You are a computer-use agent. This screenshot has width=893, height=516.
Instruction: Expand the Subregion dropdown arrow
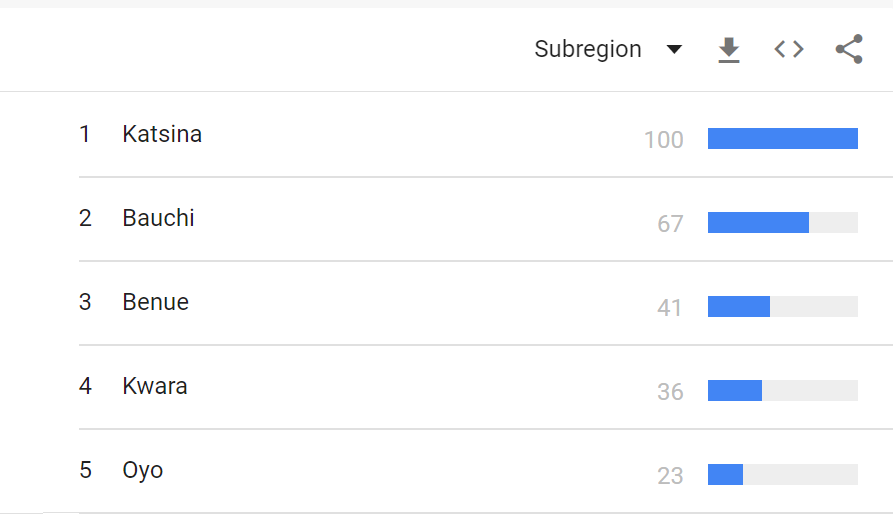coord(674,49)
